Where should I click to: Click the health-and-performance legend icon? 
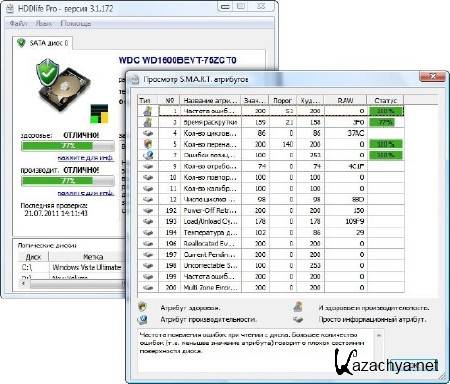[298, 307]
